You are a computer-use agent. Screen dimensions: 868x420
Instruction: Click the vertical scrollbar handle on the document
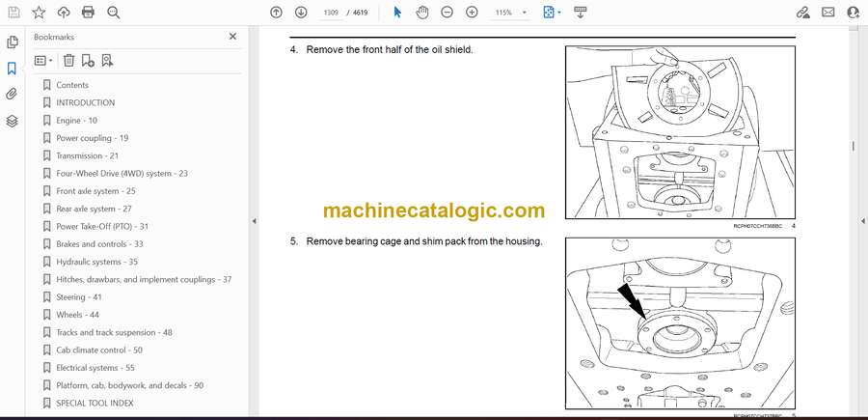tap(854, 147)
